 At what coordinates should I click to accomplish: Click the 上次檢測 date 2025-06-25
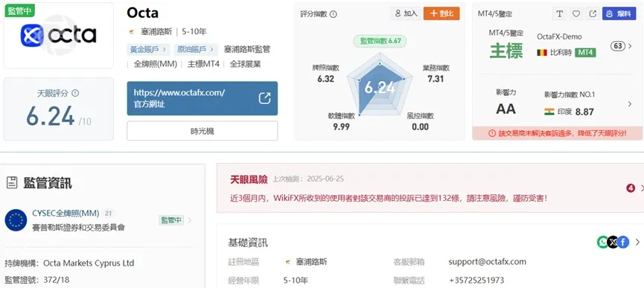coord(325,179)
